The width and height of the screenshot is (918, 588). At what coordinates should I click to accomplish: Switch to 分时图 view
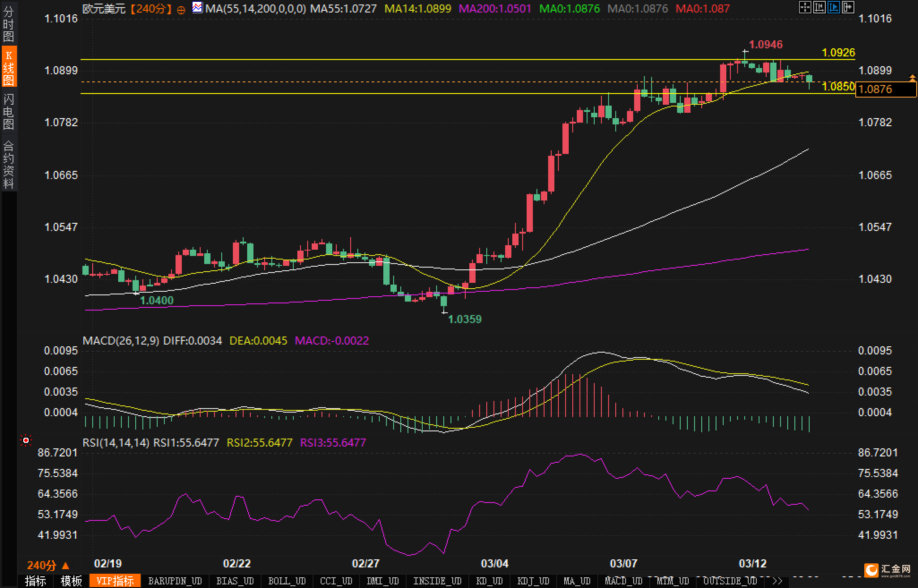pyautogui.click(x=9, y=25)
